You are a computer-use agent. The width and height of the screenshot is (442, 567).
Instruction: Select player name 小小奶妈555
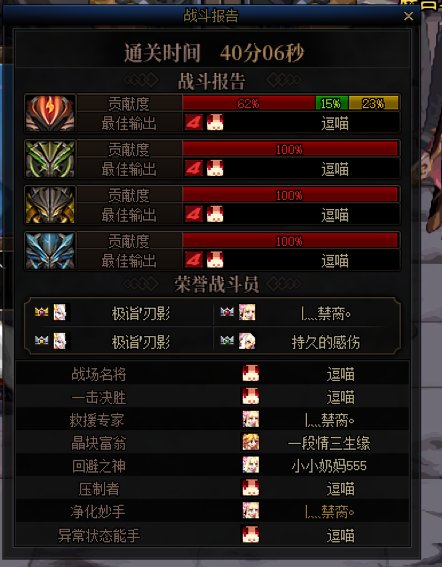329,466
